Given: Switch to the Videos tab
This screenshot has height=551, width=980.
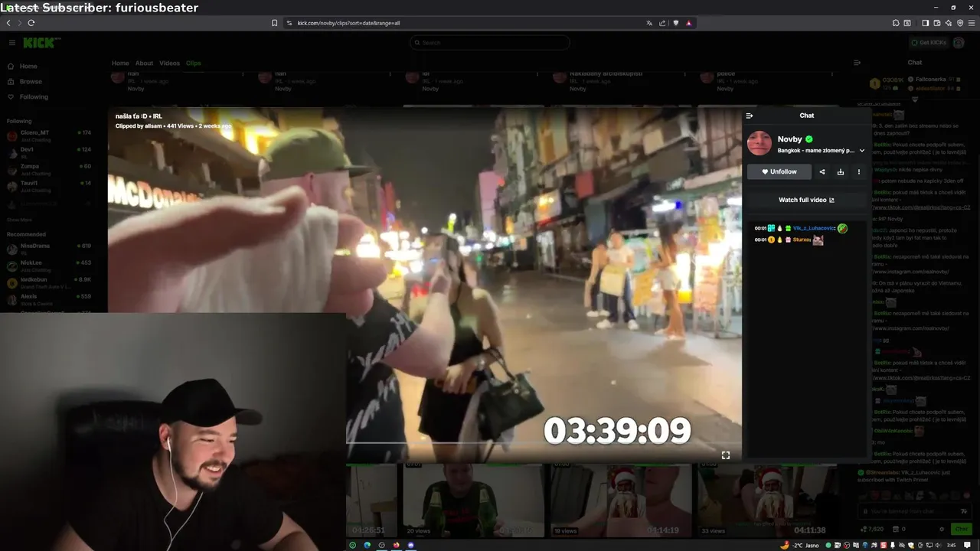Looking at the screenshot, I should tap(169, 64).
